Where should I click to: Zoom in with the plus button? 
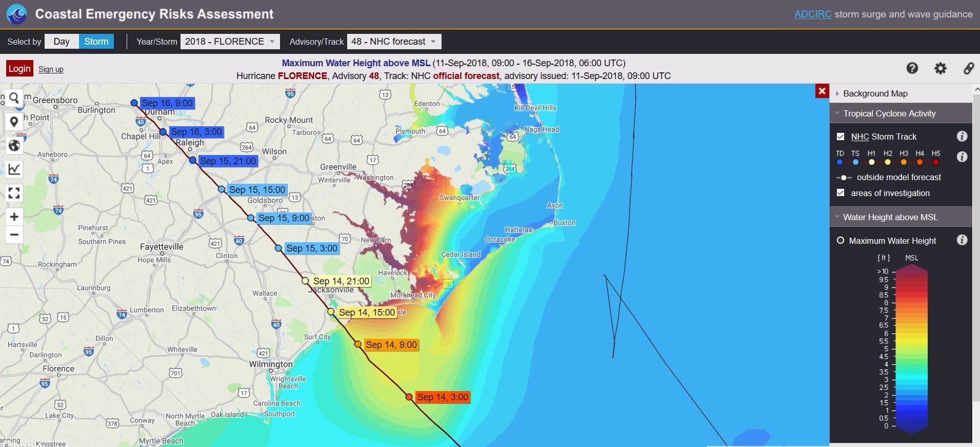click(14, 217)
